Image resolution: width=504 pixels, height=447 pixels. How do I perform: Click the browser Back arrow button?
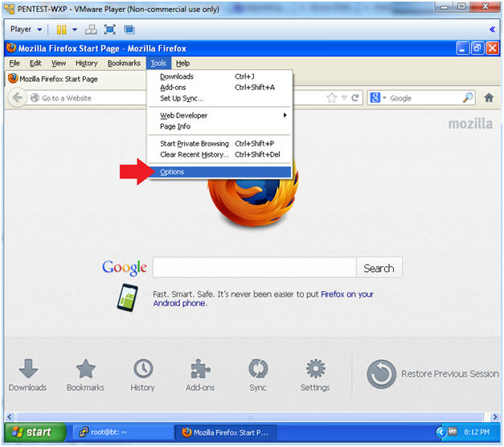click(x=18, y=98)
